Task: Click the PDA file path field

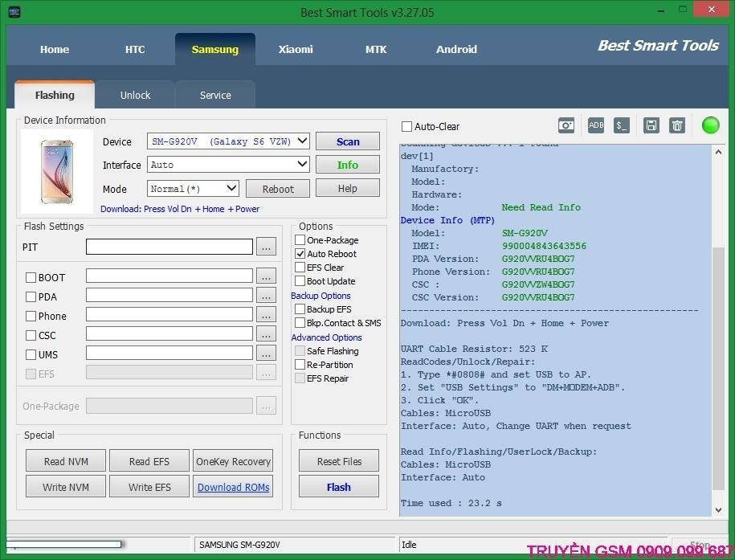Action: pyautogui.click(x=169, y=296)
